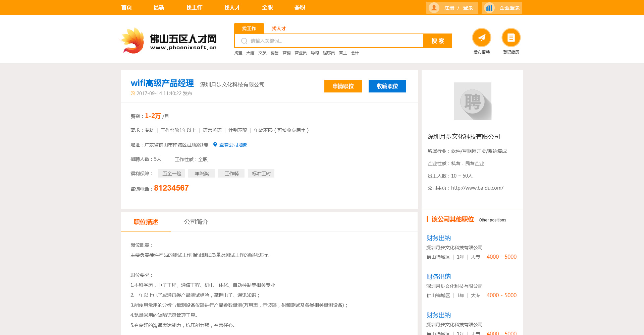Screen dimensions: 644x335
Task: Open the 查看公司地图 link
Action: pos(233,145)
